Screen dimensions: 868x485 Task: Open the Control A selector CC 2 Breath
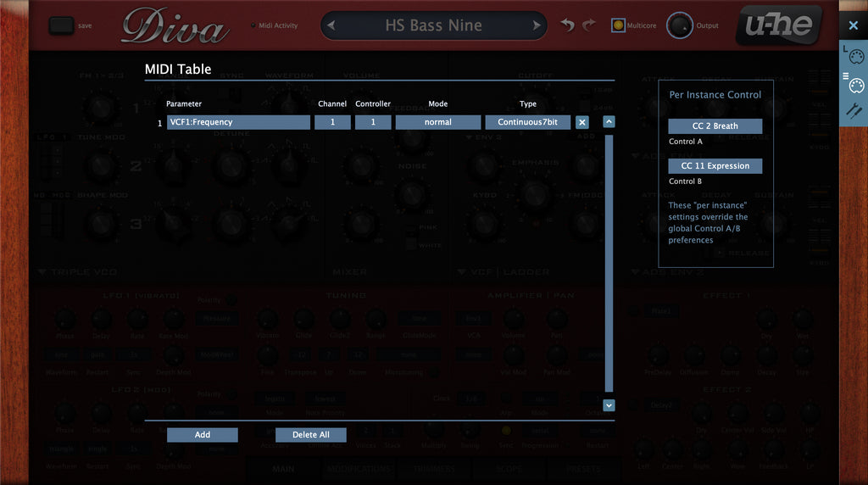tap(715, 126)
